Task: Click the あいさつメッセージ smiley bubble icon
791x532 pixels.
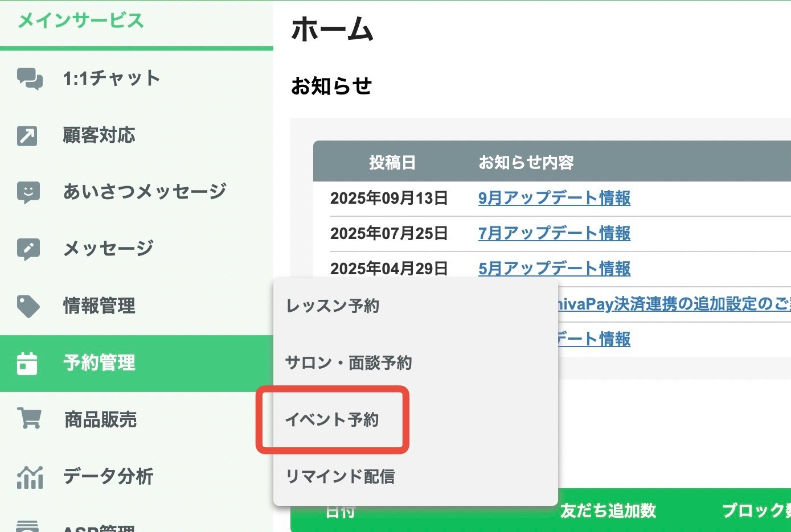Action: (28, 193)
